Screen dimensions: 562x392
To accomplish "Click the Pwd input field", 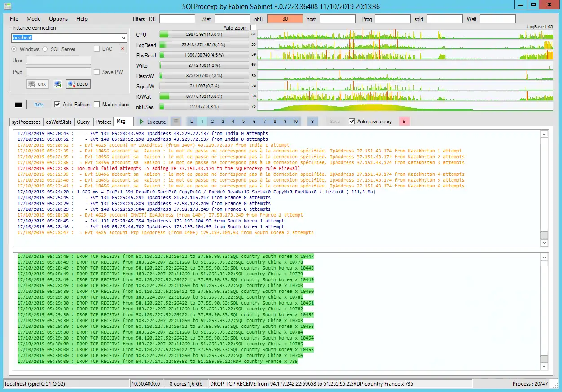I will point(58,72).
